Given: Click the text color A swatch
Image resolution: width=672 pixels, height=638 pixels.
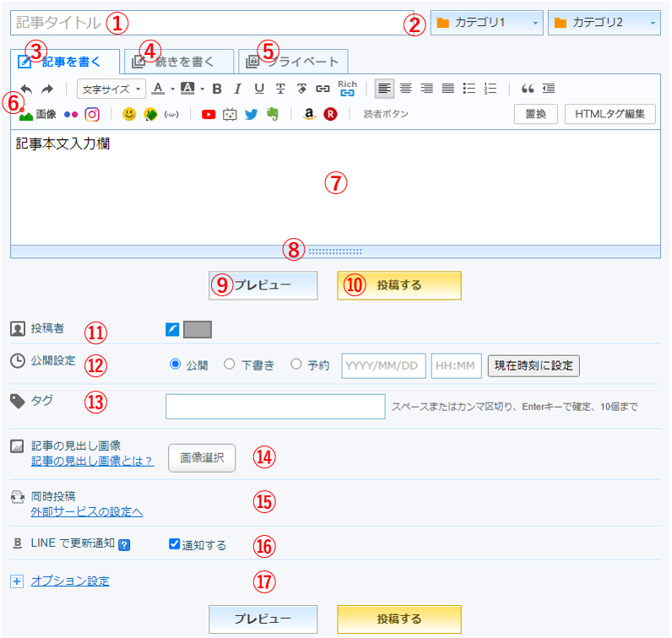Looking at the screenshot, I should pos(159,89).
